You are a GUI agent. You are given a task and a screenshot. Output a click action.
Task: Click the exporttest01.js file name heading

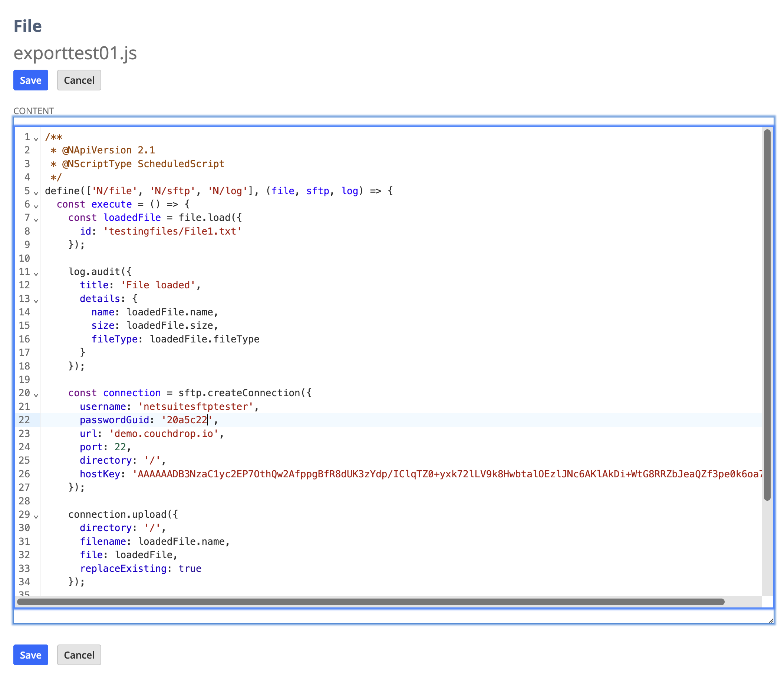75,53
